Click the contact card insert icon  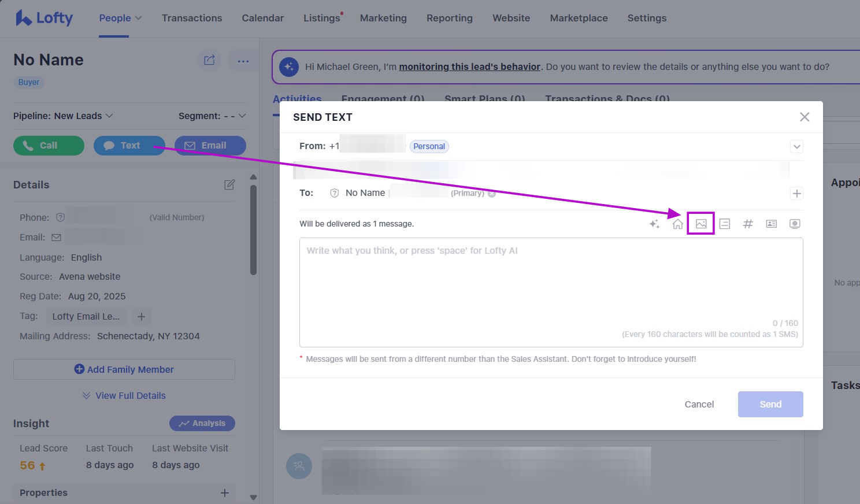(771, 224)
